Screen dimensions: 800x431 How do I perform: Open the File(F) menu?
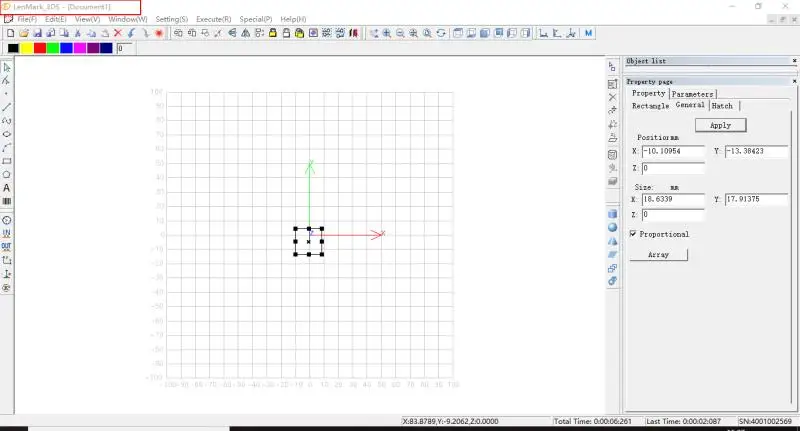coord(21,19)
